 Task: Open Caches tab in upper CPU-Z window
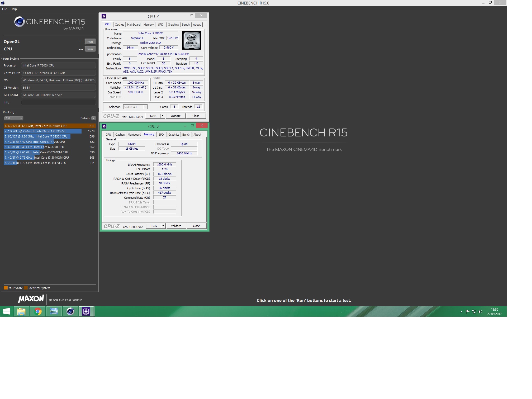tap(120, 25)
